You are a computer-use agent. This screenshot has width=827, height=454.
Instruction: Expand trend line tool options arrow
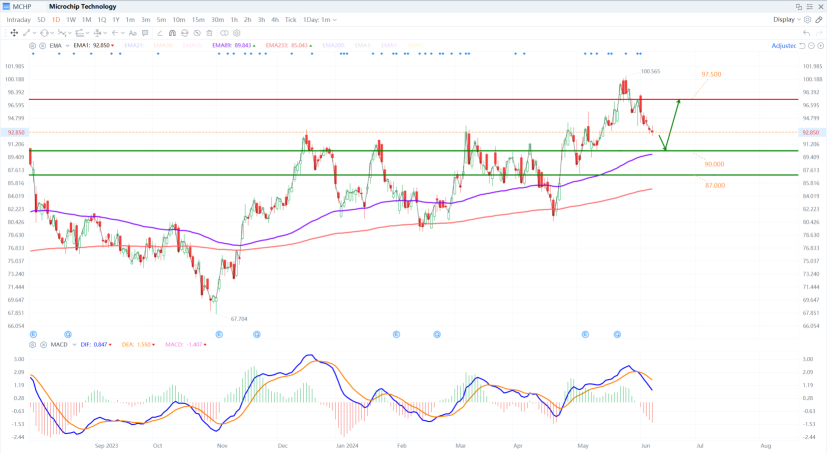pyautogui.click(x=34, y=33)
